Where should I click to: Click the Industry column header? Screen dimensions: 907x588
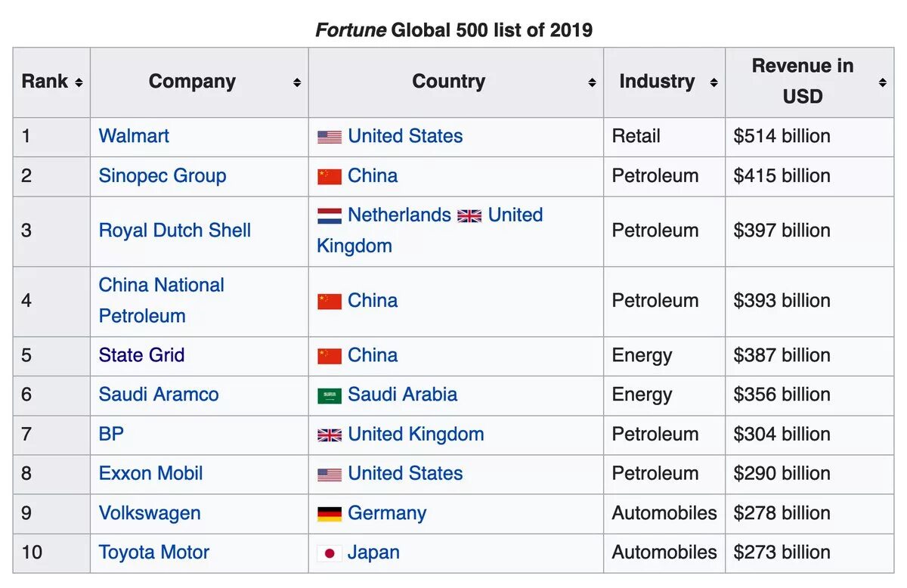(x=664, y=82)
